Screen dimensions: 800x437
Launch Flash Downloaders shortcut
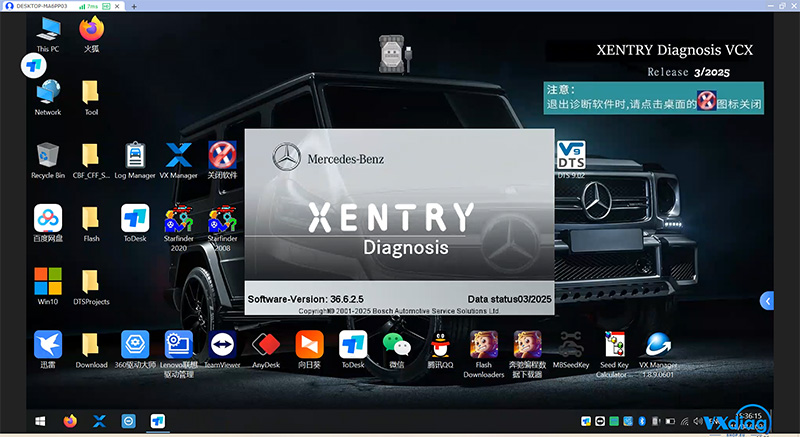click(x=484, y=354)
